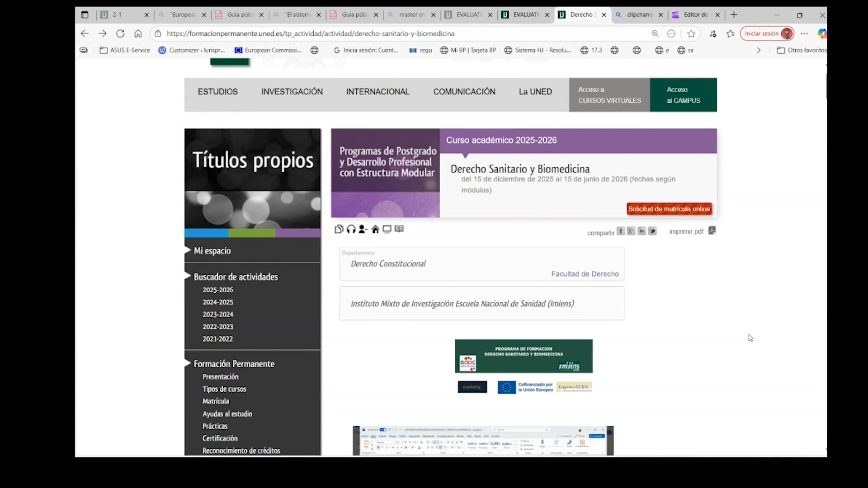Open Facultad de Derecho link
868x488 pixels.
pos(585,273)
